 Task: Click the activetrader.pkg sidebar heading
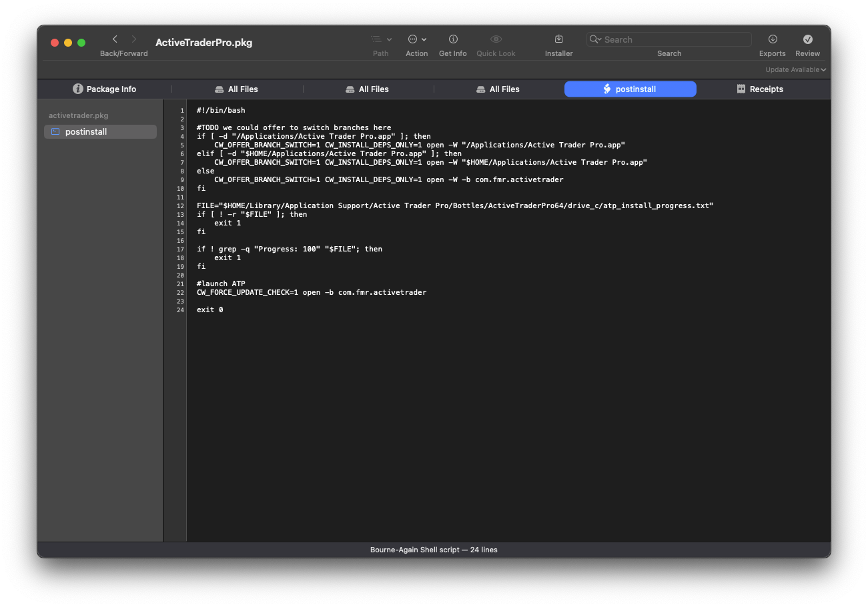[x=78, y=115]
